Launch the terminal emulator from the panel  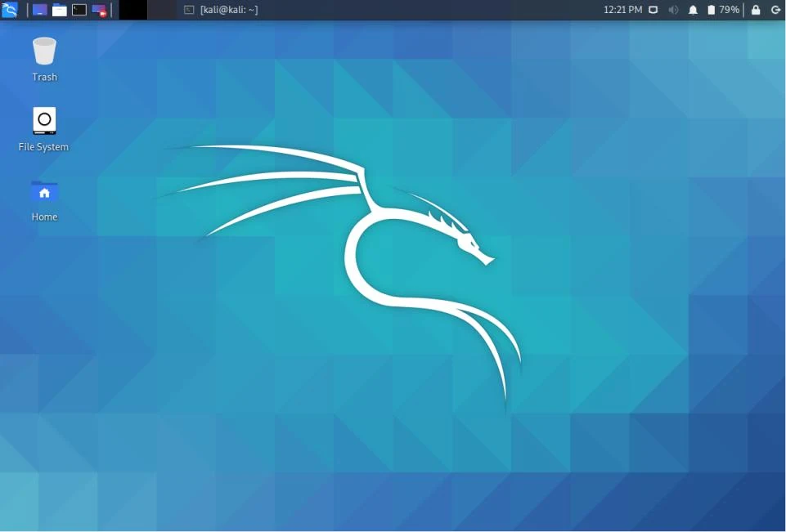(x=79, y=10)
